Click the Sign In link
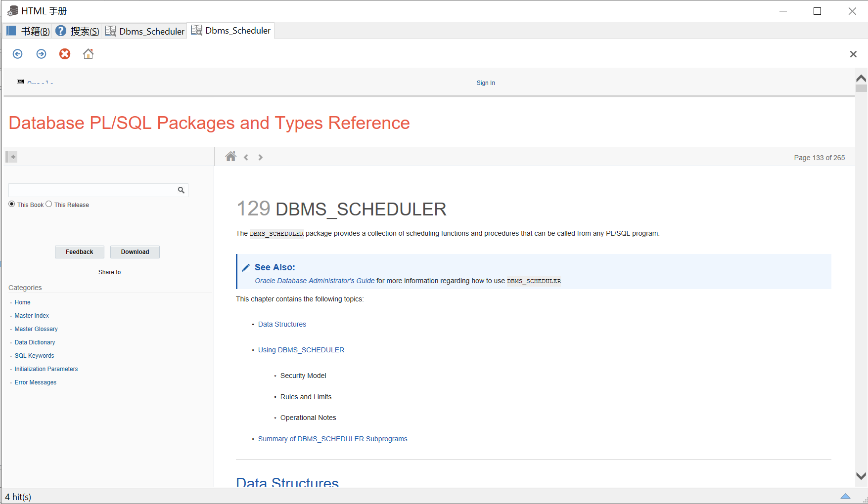 point(486,83)
